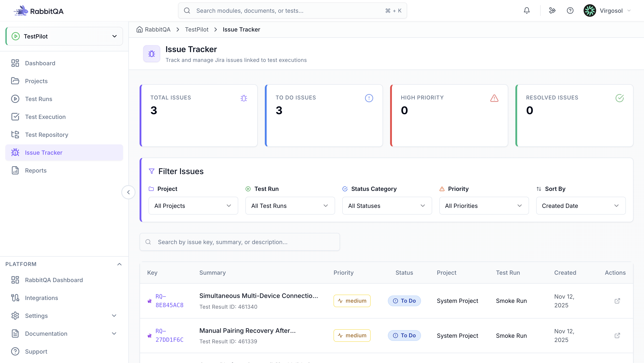This screenshot has width=644, height=363.
Task: Click the bug icon beside RQ-27DD1F6C
Action: click(149, 336)
